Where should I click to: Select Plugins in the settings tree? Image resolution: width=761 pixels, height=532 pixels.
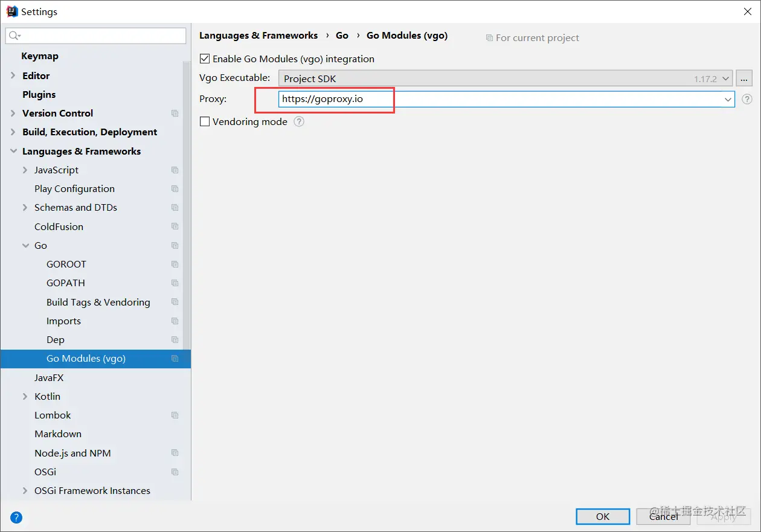pos(39,95)
